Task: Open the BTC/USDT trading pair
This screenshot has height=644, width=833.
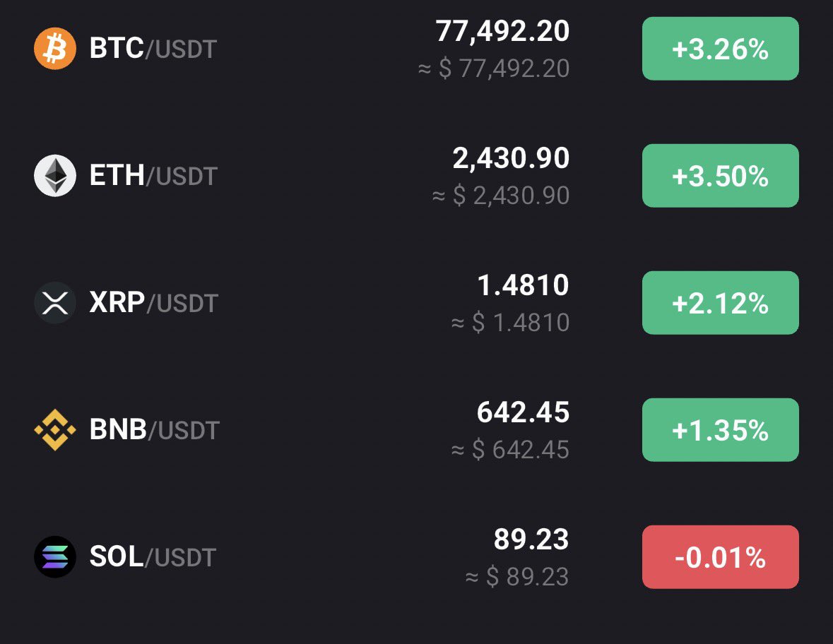Action: click(153, 49)
